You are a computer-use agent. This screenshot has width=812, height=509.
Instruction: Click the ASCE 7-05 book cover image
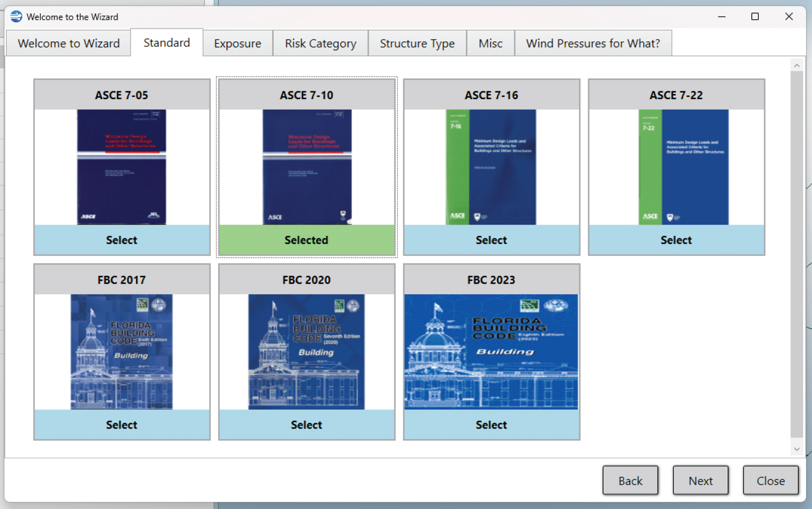pyautogui.click(x=121, y=167)
